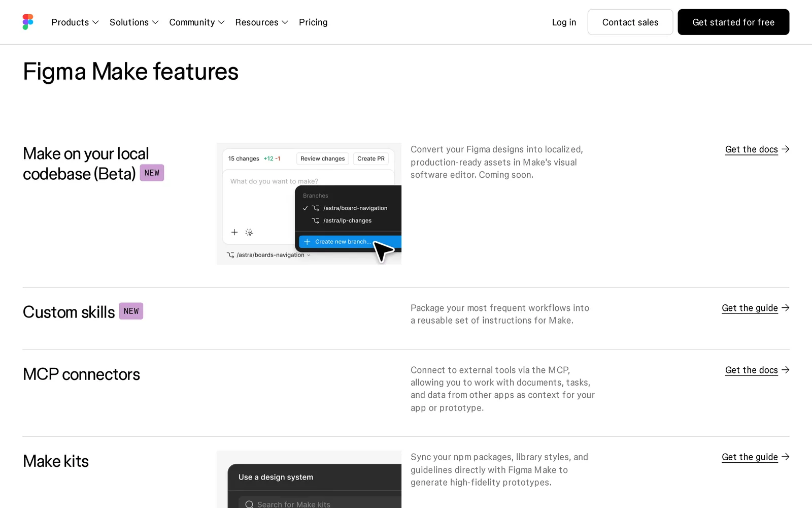Select the /astra/lp-changes branch
The image size is (812, 508).
point(348,220)
